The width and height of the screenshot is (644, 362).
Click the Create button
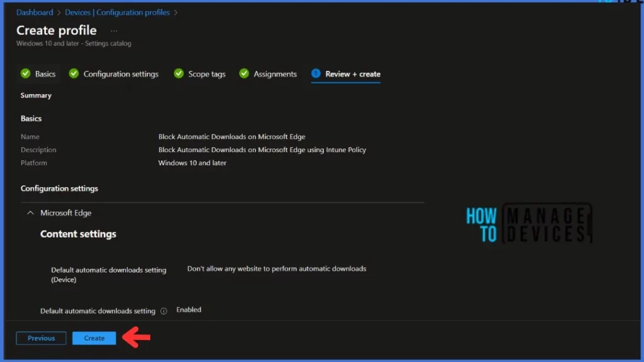94,337
